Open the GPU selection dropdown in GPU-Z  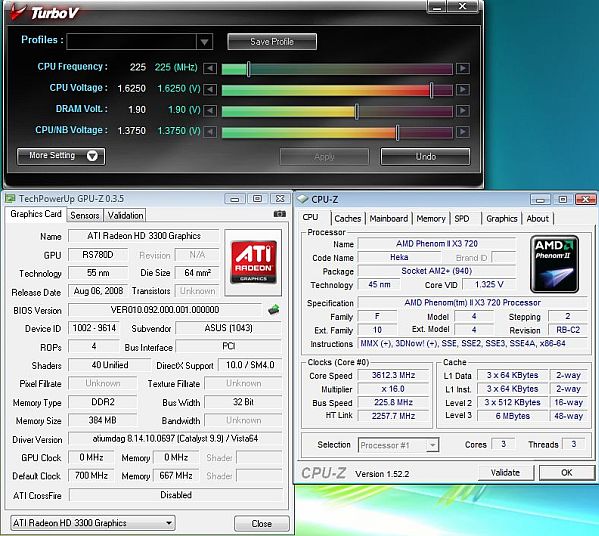click(93, 523)
